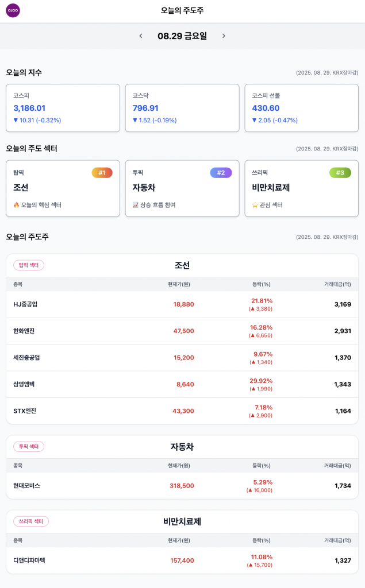Screen dimensions: 365x588
Task: Click the #2 rank badge
Action: pos(221,173)
